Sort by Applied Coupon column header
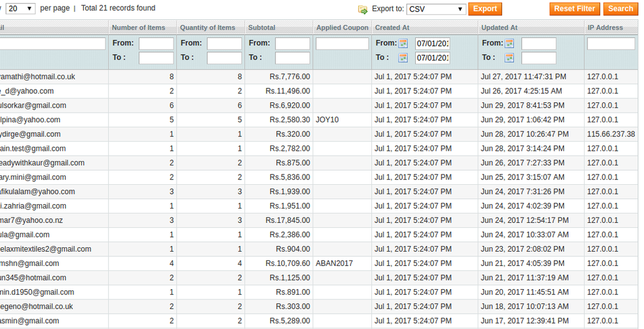This screenshot has height=329, width=644. point(342,28)
